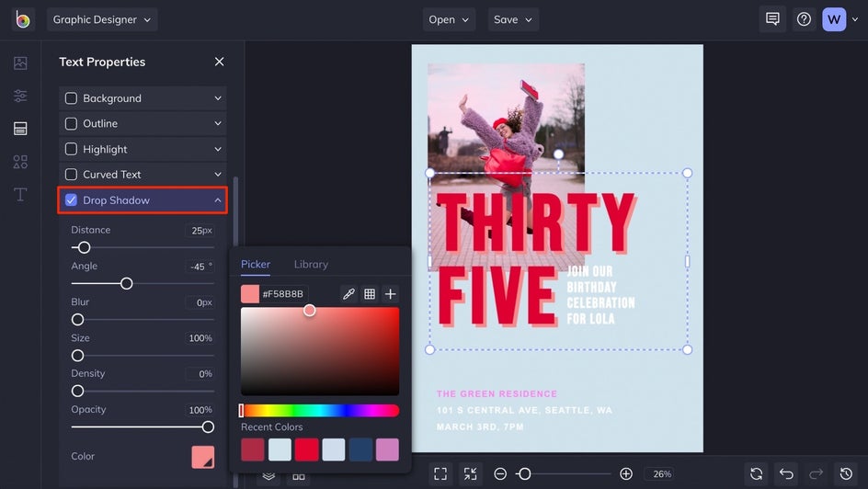Click the hex color field #F58B8B
The height and width of the screenshot is (489, 868).
click(283, 294)
